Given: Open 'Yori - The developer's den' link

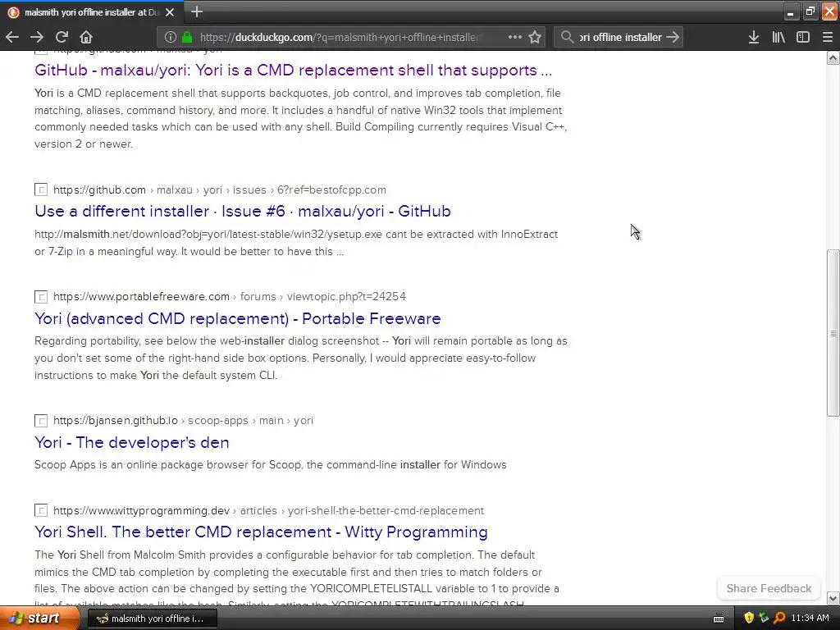Looking at the screenshot, I should pyautogui.click(x=132, y=442).
